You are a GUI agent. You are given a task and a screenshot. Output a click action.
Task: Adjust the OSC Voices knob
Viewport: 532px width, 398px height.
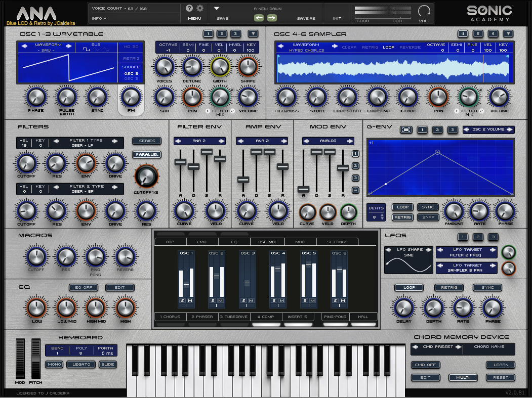tap(164, 67)
